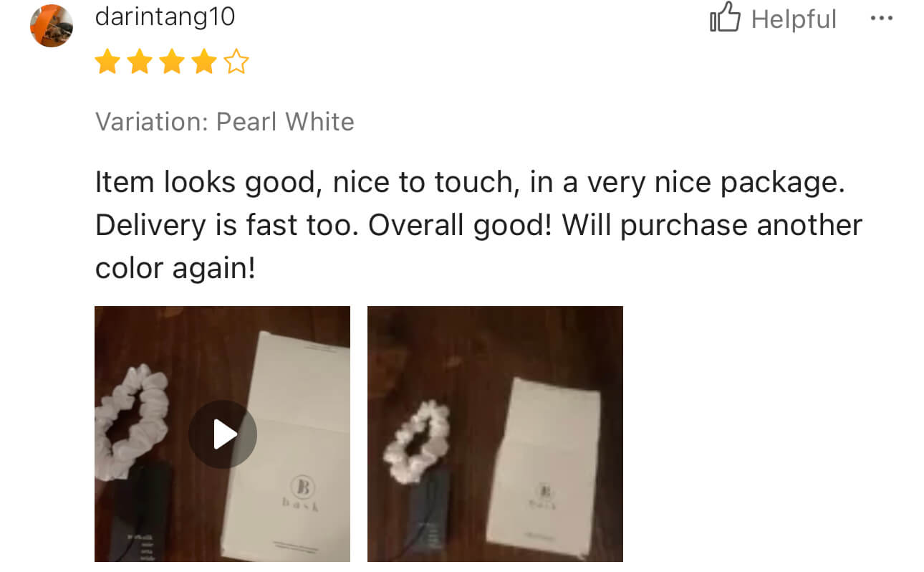The width and height of the screenshot is (924, 572).
Task: Click the empty fifth rating star
Action: pyautogui.click(x=236, y=62)
